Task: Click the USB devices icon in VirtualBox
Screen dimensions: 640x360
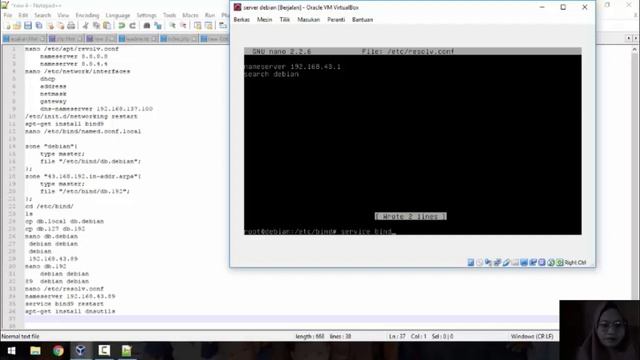Action: (x=506, y=262)
